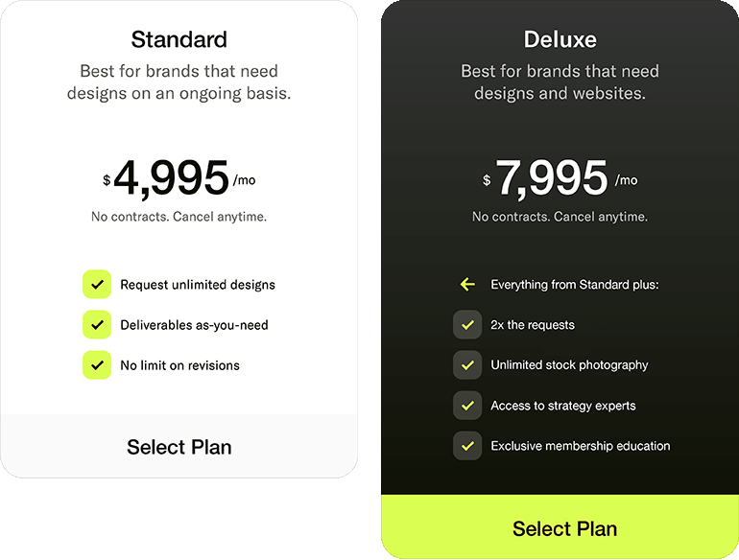Click No contracts text under Deluxe price
This screenshot has width=739, height=560.
560,217
